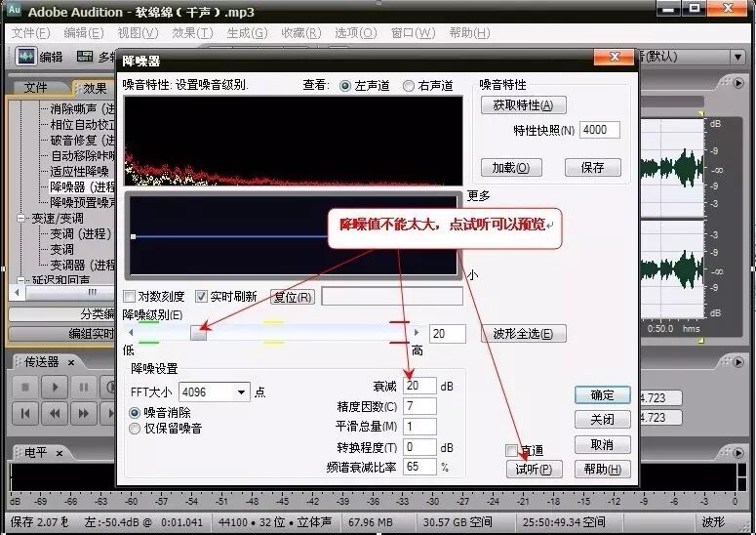Collapse the 变速/变调 tree node
This screenshot has height=535, width=756.
(x=20, y=219)
